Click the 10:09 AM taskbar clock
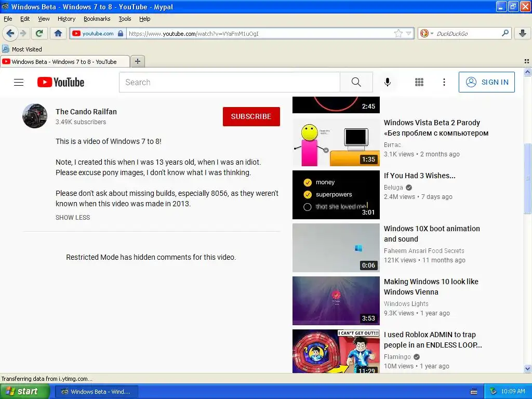532x399 pixels. [513, 391]
